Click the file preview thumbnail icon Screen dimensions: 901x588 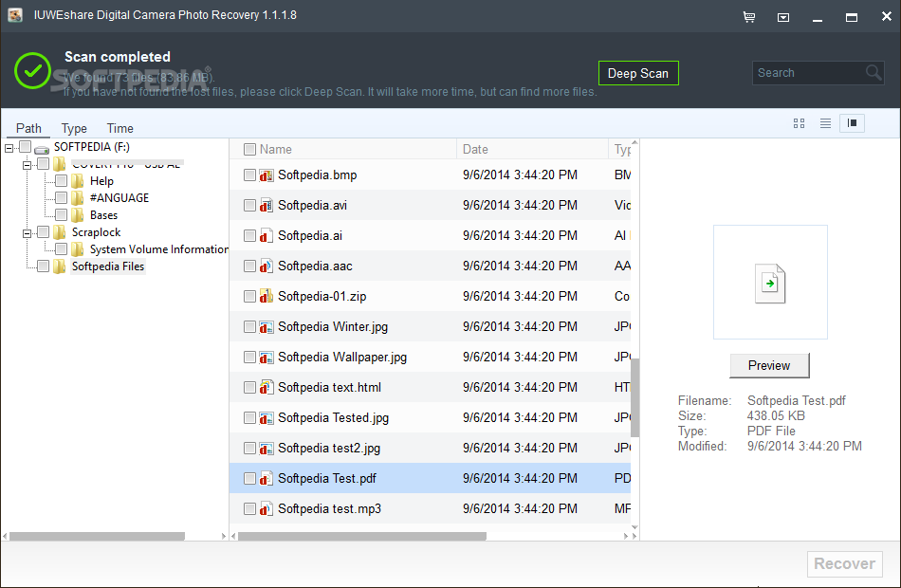click(x=770, y=284)
